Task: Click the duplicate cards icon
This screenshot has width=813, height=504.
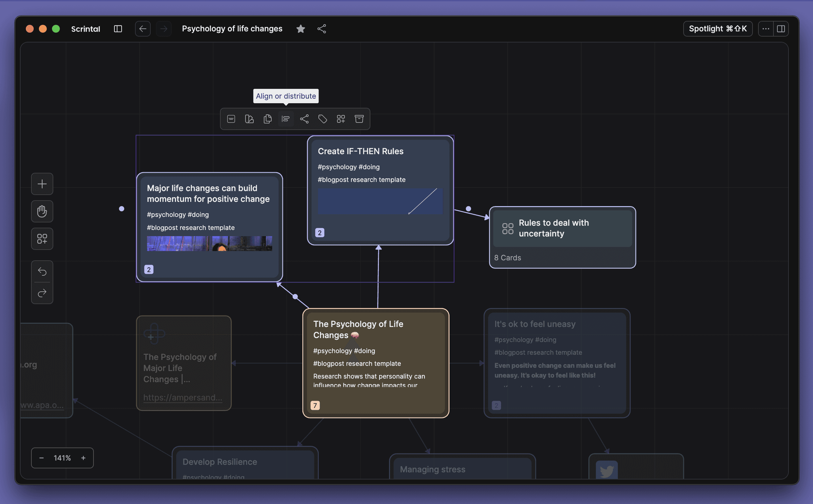Action: [x=267, y=119]
